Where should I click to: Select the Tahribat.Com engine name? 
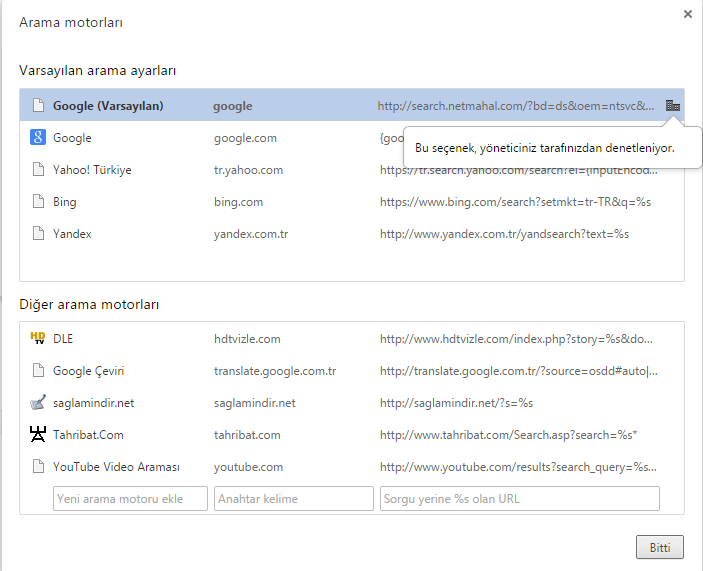click(88, 434)
